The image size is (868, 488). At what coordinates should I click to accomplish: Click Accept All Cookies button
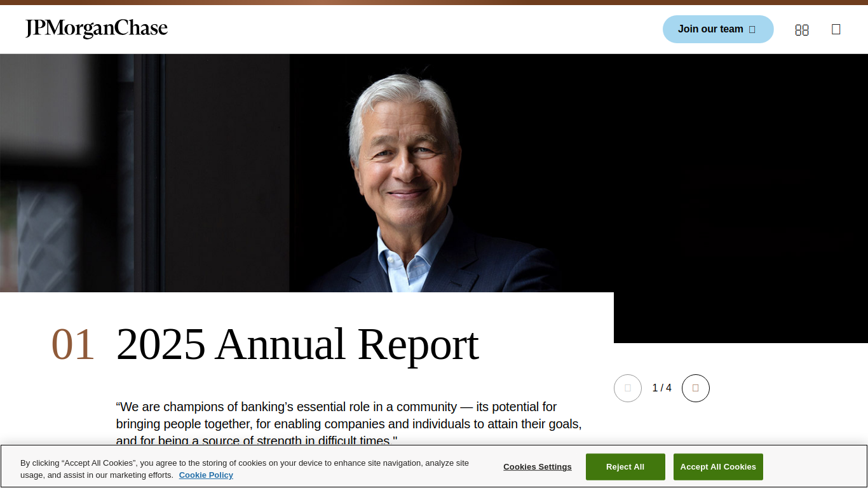click(x=718, y=467)
